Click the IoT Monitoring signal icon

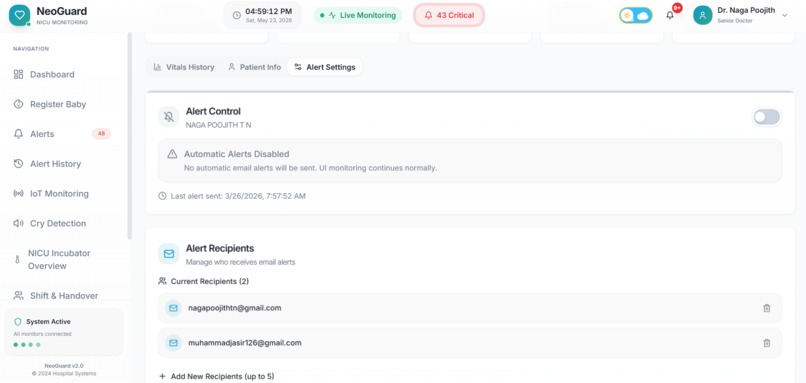(19, 194)
